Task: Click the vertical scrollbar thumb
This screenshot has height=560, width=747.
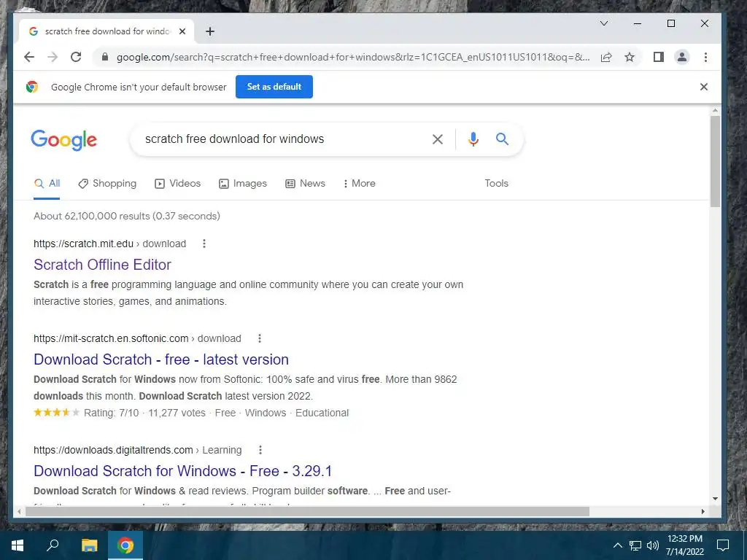Action: click(x=715, y=161)
